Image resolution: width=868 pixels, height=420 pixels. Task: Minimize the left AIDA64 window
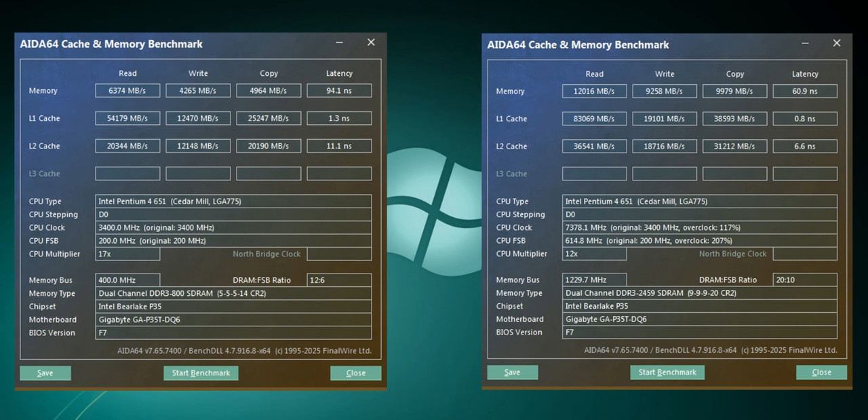(x=339, y=43)
